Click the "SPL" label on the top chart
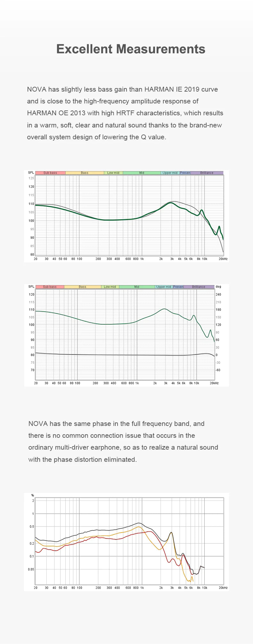The width and height of the screenshot is (253, 644). [31, 173]
